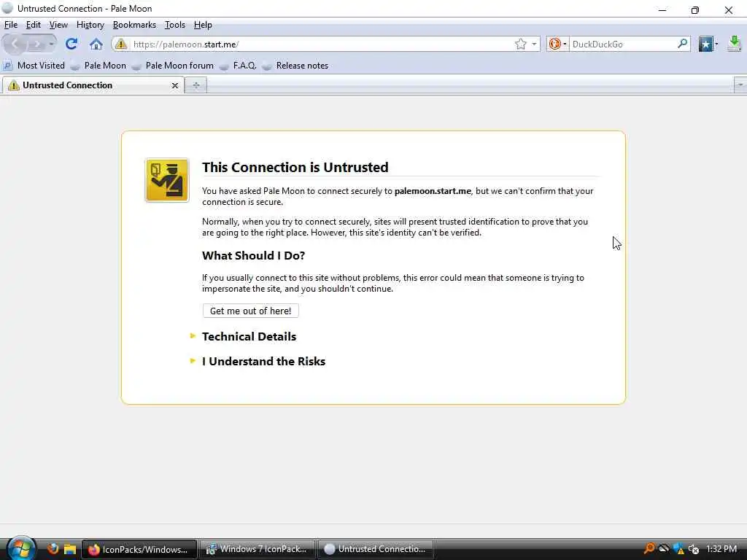The height and width of the screenshot is (560, 747).
Task: Restore down the Pale Moon window
Action: (x=695, y=9)
